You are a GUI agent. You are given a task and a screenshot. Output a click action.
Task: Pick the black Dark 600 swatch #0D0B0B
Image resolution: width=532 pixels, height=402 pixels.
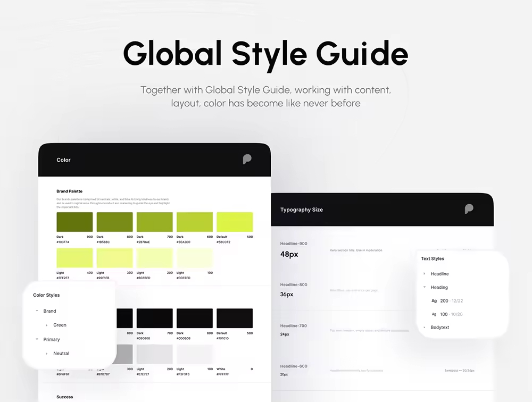(195, 318)
